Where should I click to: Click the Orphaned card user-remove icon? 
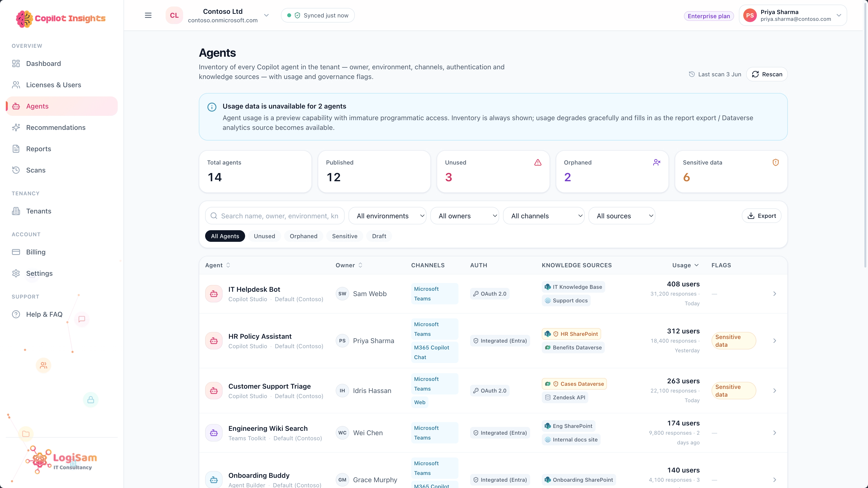click(657, 162)
